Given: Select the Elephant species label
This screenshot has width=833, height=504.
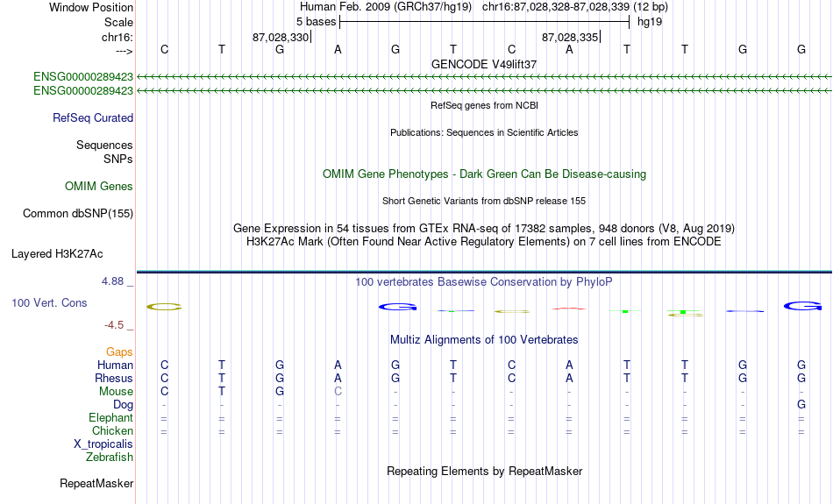Looking at the screenshot, I should (110, 417).
